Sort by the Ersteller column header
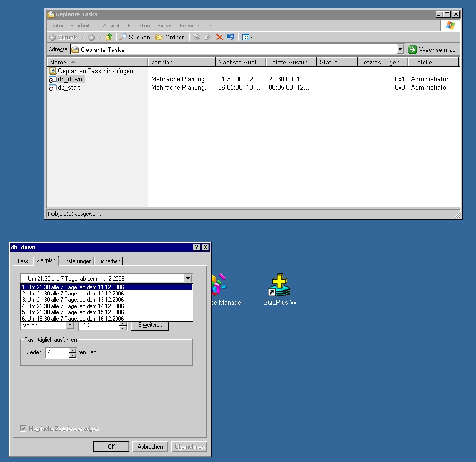Screen dimensions: 476x462 tap(433, 62)
